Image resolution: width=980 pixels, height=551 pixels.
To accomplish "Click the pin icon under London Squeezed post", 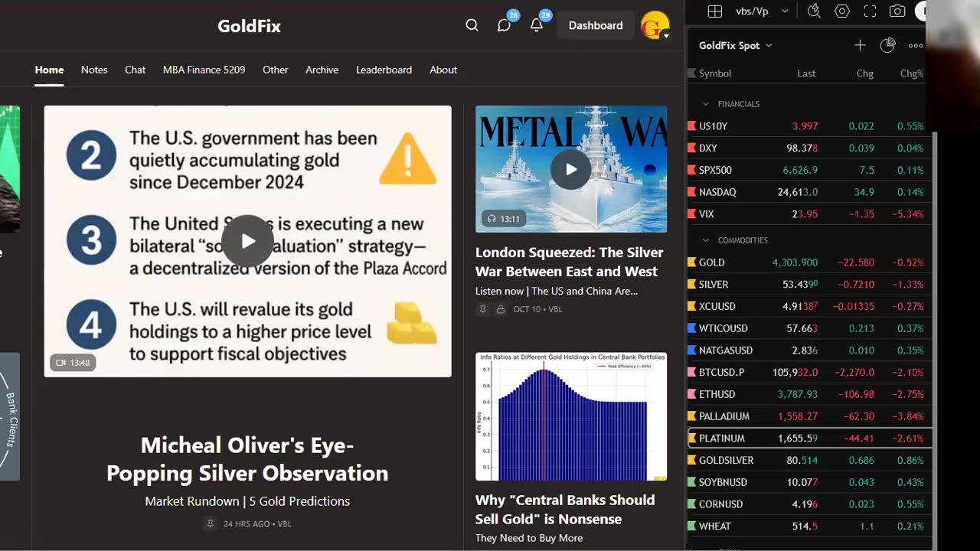I will pos(482,309).
